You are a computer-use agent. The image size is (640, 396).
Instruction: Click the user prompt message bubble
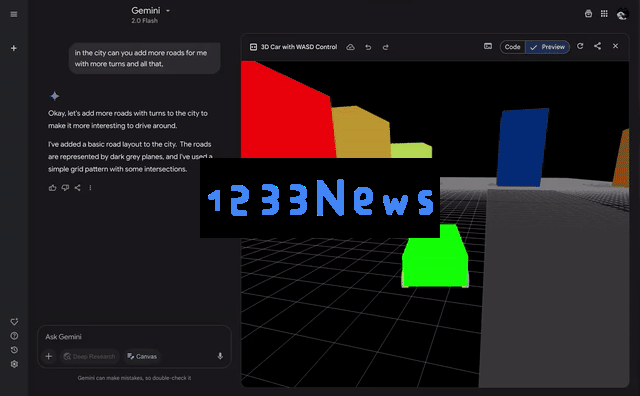[x=144, y=58]
